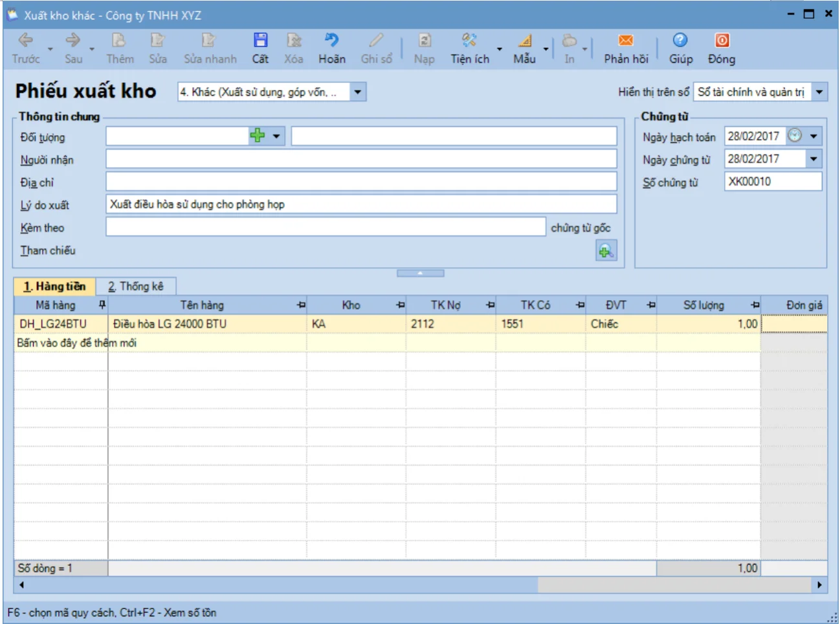Add new Đối tượng with green plus

pyautogui.click(x=258, y=136)
